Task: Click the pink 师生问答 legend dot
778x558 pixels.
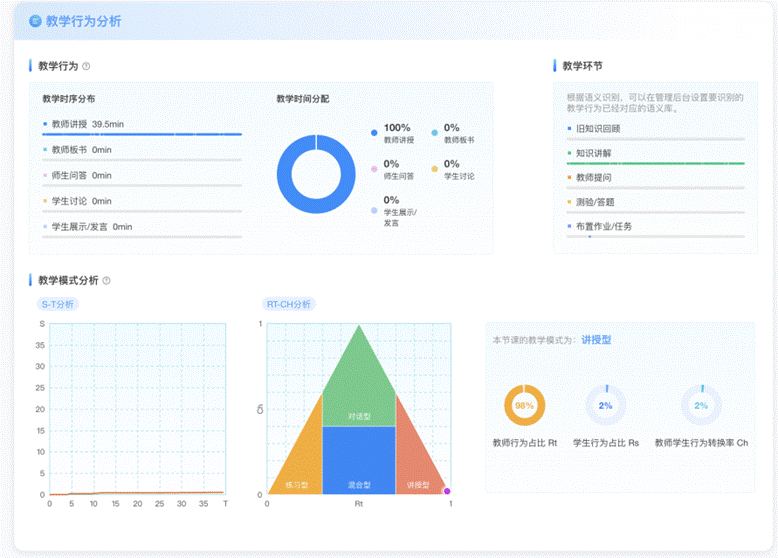Action: click(x=374, y=169)
